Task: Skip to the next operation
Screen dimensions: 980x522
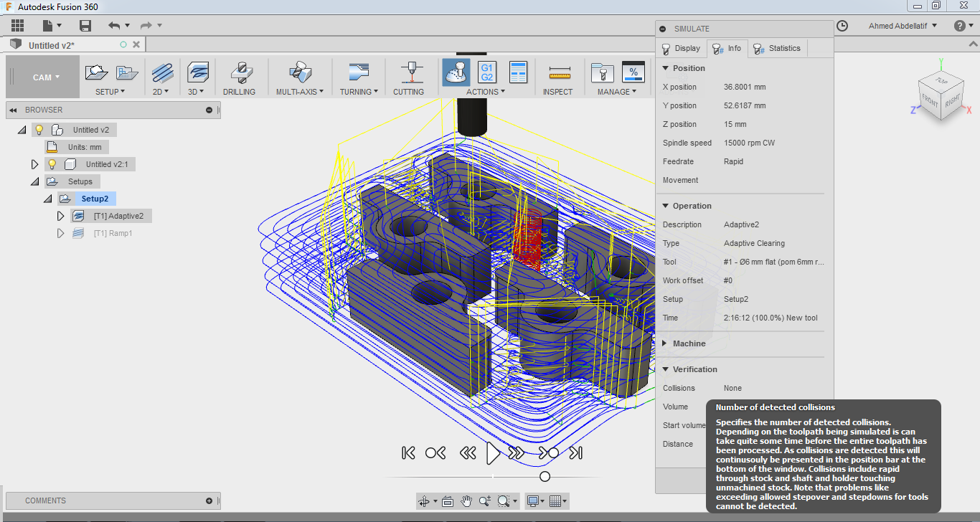Action: [x=549, y=452]
